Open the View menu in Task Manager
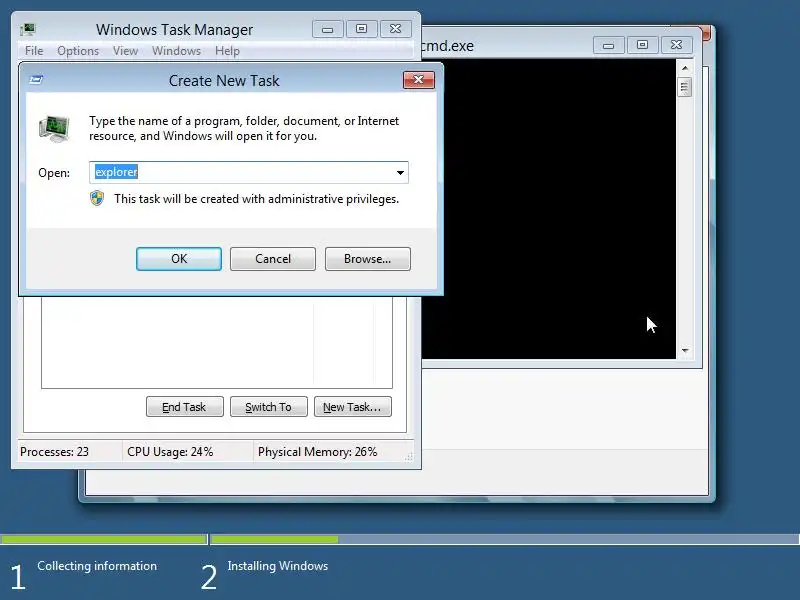Viewport: 800px width, 600px height. click(x=126, y=51)
